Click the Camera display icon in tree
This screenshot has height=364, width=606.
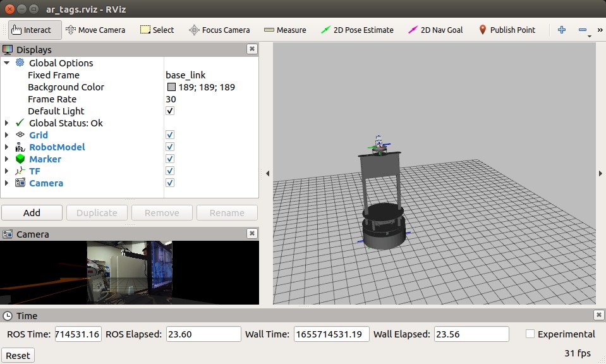[x=20, y=183]
